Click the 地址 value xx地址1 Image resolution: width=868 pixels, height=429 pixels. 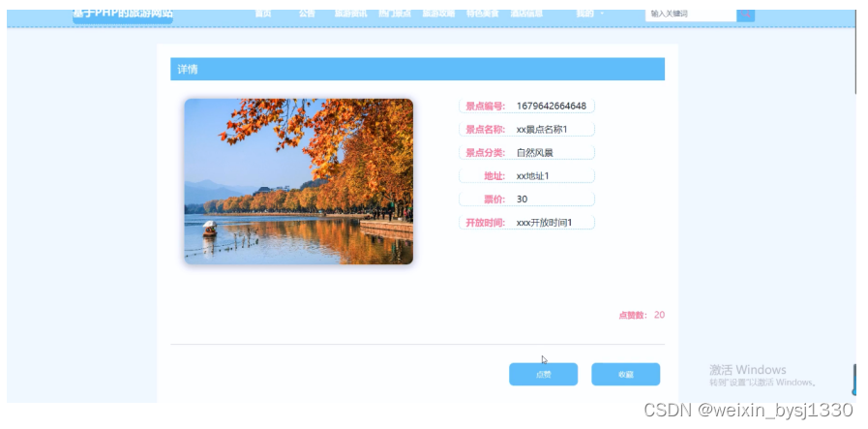coord(532,175)
